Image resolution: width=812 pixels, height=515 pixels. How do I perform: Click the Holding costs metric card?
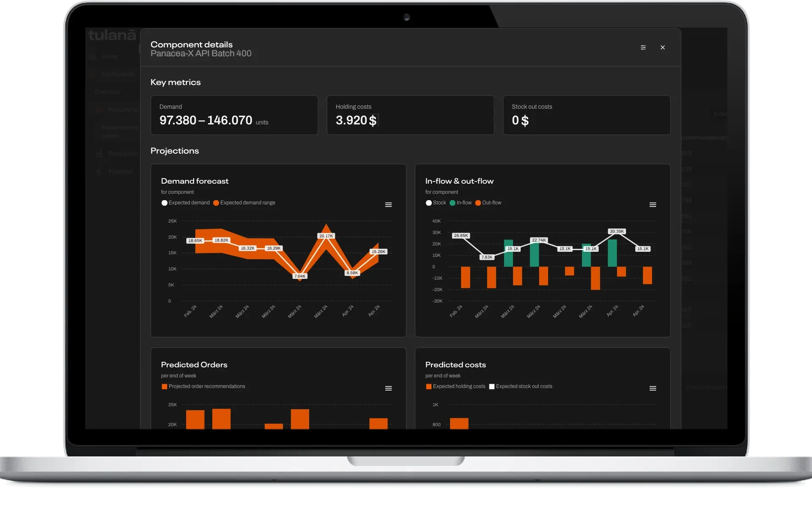(410, 115)
